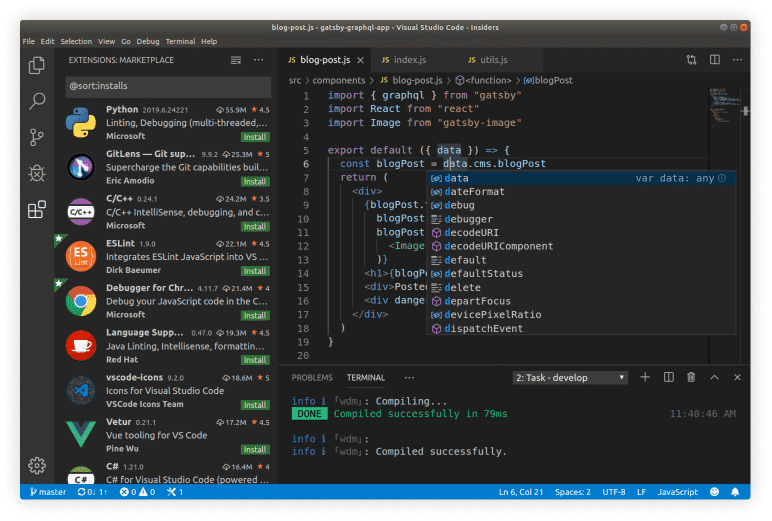This screenshot has height=521, width=772.
Task: Install the Debugger for Chrome extension
Action: [x=255, y=316]
